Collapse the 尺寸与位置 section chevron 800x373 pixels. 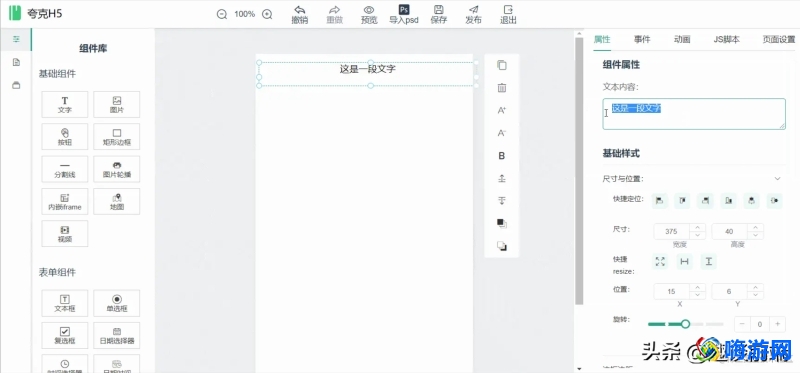(778, 179)
